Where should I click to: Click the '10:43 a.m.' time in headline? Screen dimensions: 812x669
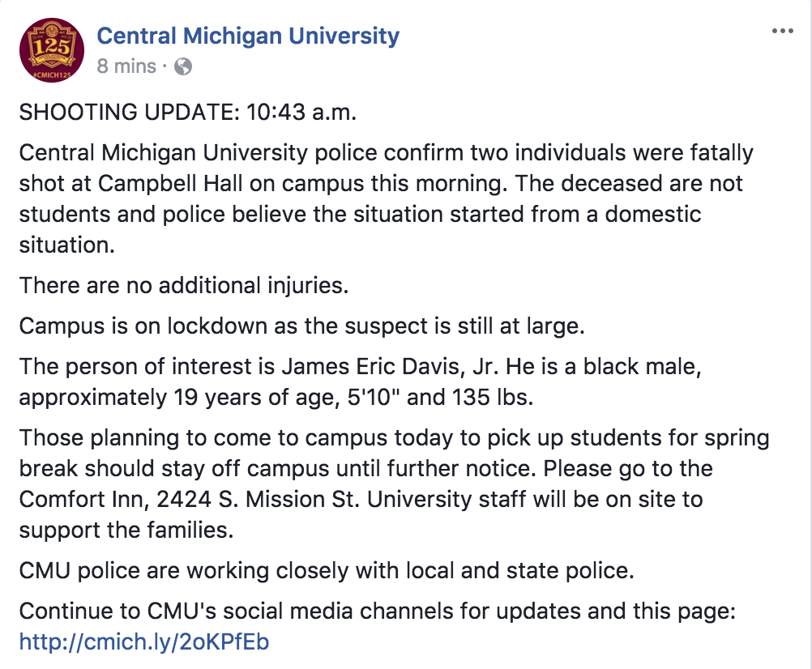[301, 112]
